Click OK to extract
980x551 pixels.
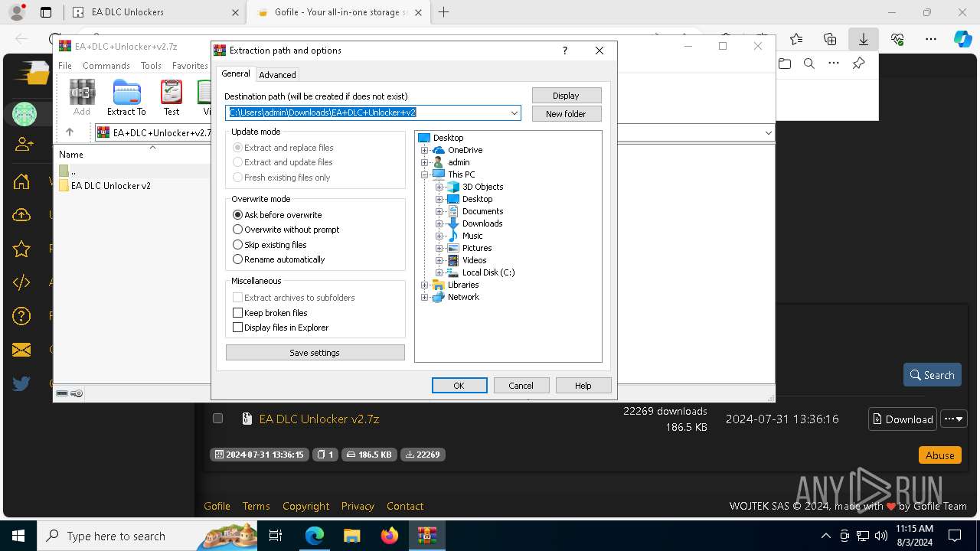click(459, 386)
